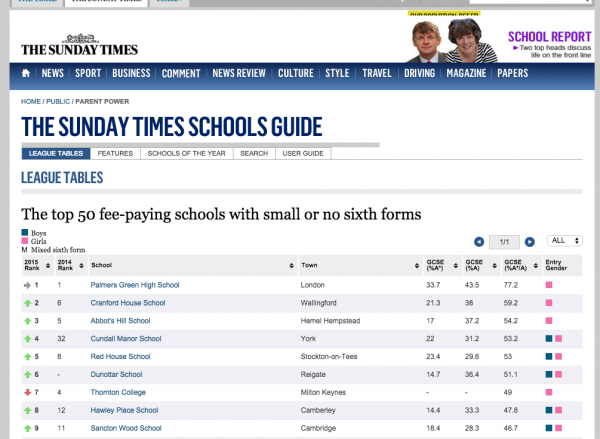Click the red down arrow for Thornton College
The image size is (600, 439).
click(x=28, y=392)
